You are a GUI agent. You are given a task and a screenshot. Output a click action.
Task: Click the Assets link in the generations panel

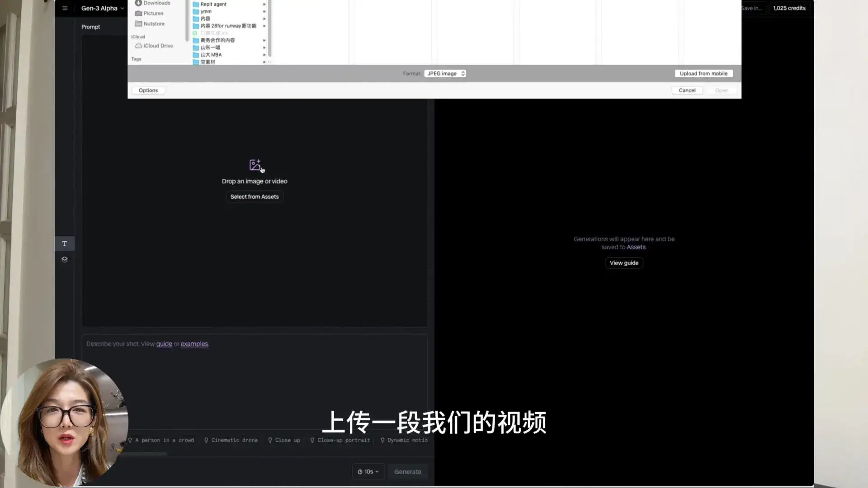[x=636, y=247]
